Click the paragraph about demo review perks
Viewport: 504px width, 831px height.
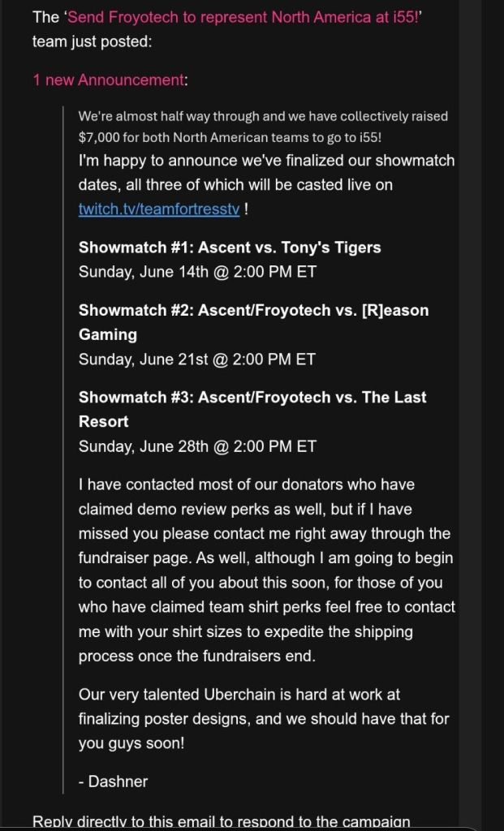pyautogui.click(x=266, y=509)
